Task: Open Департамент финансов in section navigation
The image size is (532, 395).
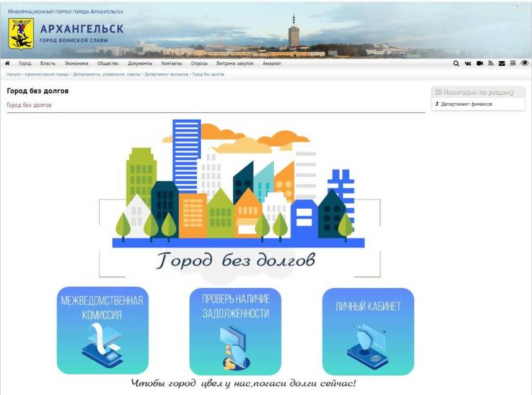Action: point(466,104)
